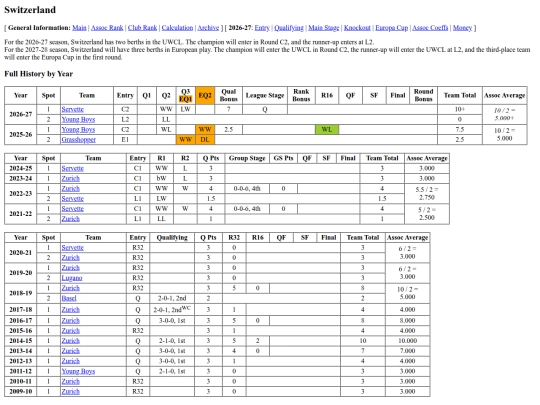Visit the Archive link
540x405 pixels.
pos(208,28)
